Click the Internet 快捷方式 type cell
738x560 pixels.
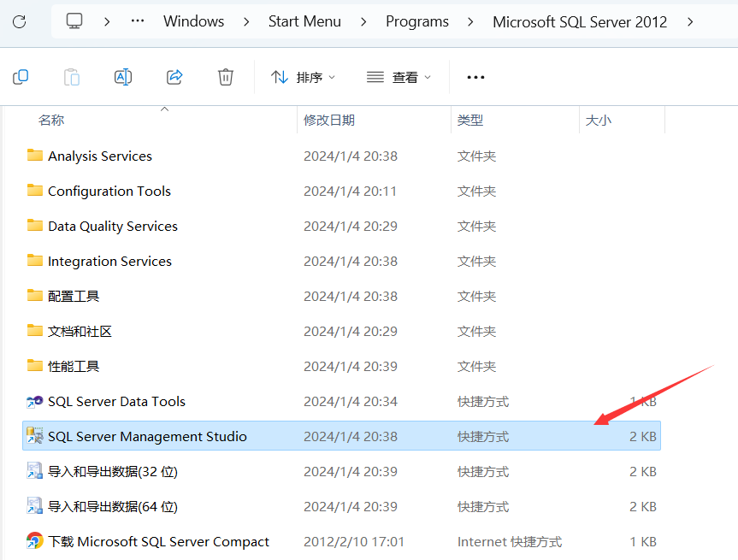tap(510, 542)
